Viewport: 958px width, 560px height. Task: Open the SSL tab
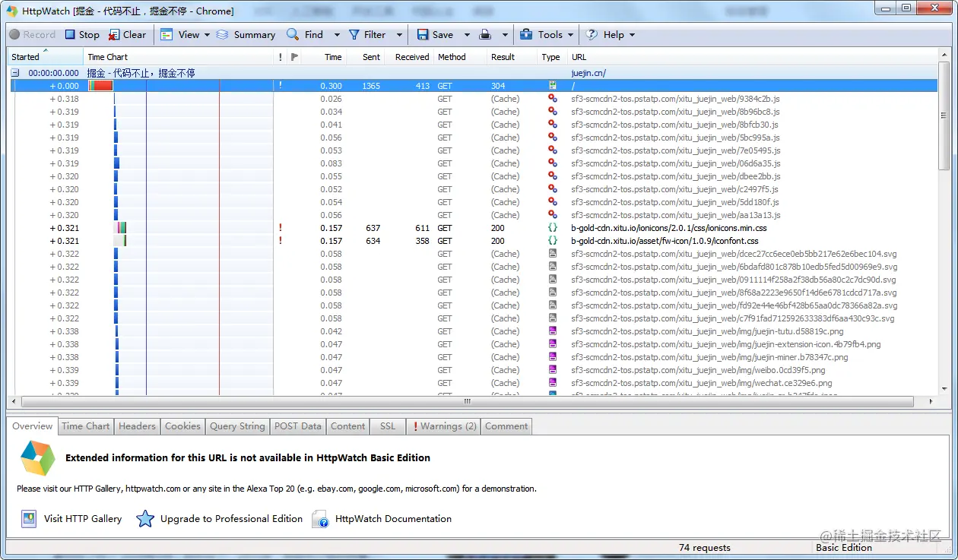[x=388, y=426]
